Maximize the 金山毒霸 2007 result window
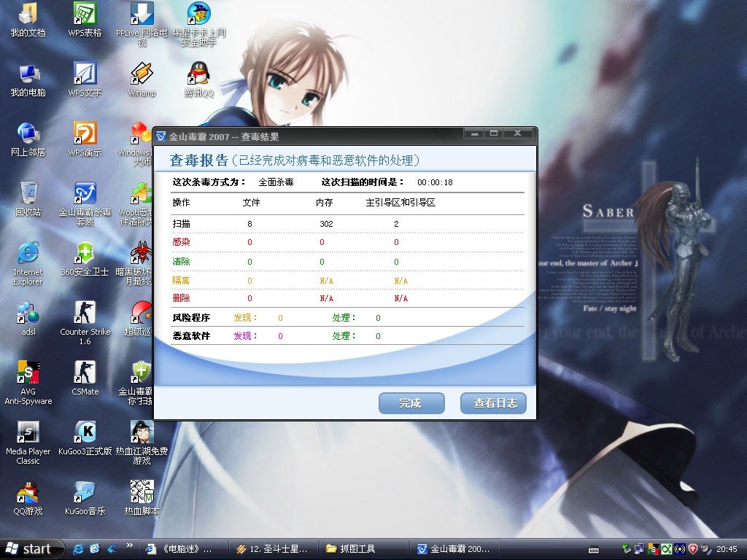 (x=494, y=133)
